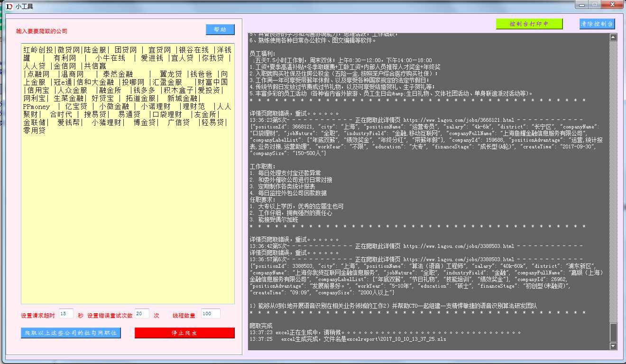This screenshot has width=626, height=364.
Task: Maximize the 小工具 window
Action: pos(594,4)
